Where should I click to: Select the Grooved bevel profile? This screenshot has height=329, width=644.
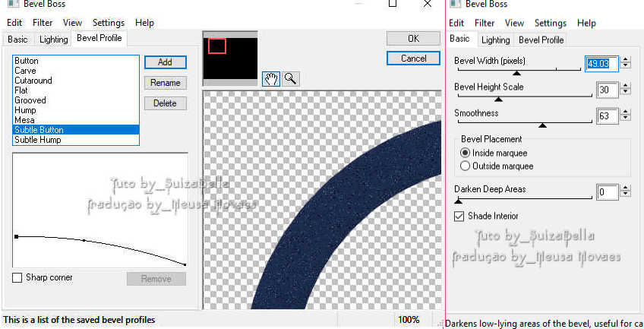(x=76, y=100)
